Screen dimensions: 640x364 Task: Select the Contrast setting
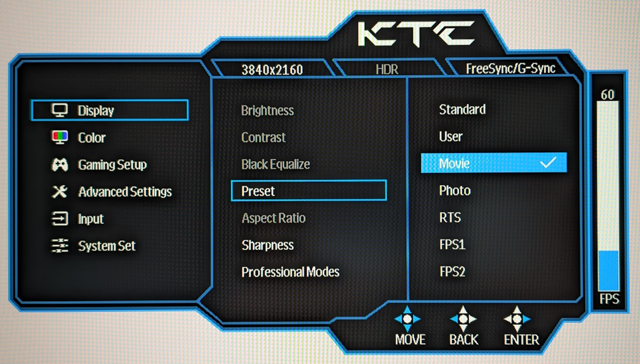click(x=263, y=137)
